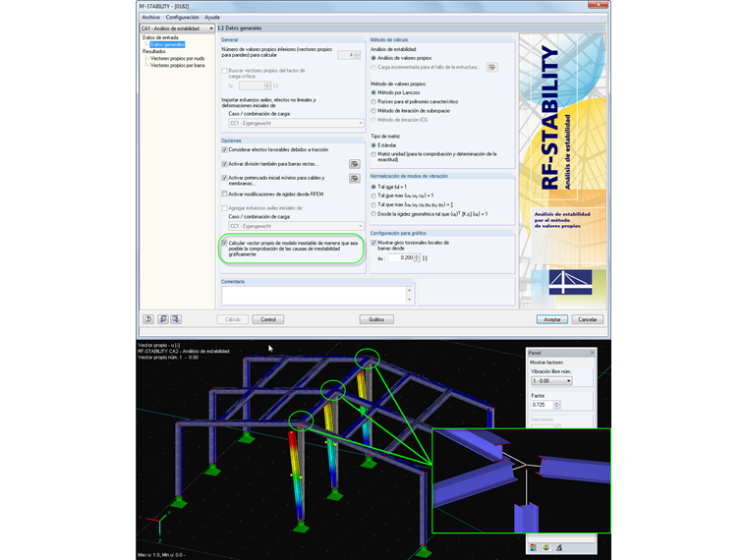Open the help icon button
The height and width of the screenshot is (560, 747).
tap(148, 319)
